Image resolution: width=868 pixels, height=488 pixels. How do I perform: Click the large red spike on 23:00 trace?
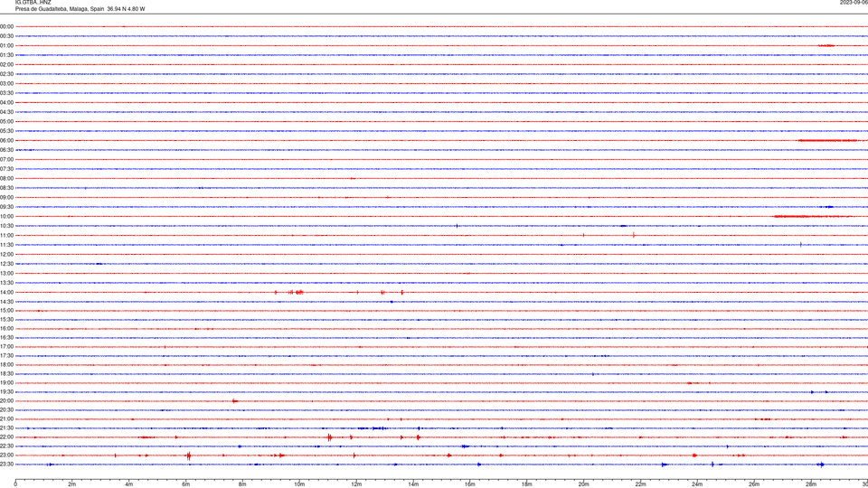pyautogui.click(x=189, y=455)
